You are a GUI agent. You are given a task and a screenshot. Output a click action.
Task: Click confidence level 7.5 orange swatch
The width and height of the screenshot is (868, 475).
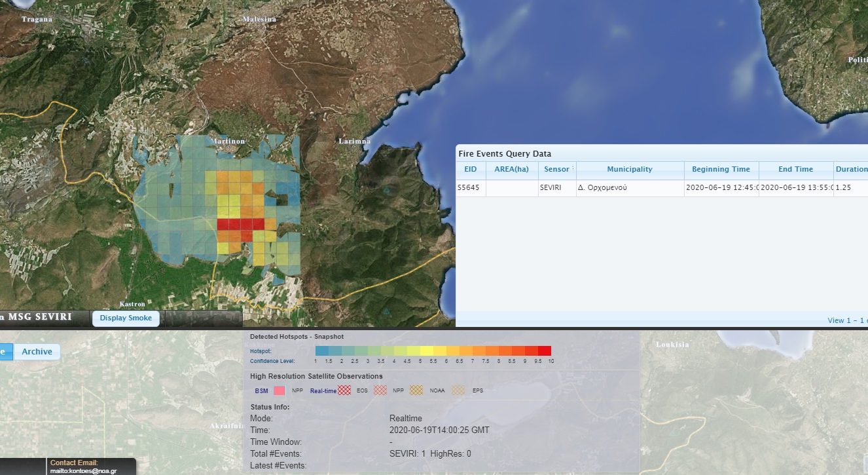pos(492,351)
